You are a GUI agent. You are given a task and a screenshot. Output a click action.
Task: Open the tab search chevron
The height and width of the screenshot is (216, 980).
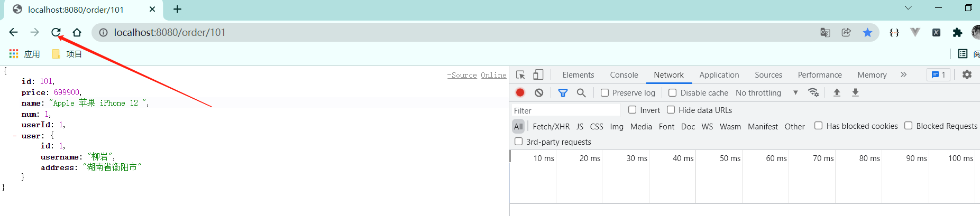pos(908,8)
